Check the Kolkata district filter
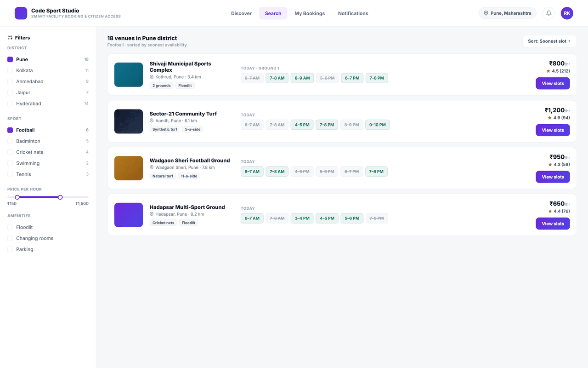The height and width of the screenshot is (368, 588). (x=10, y=70)
